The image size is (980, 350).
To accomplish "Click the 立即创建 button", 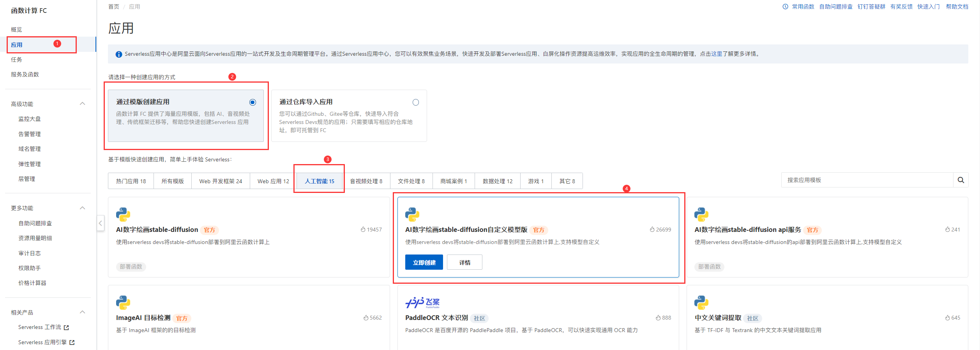I will click(424, 262).
